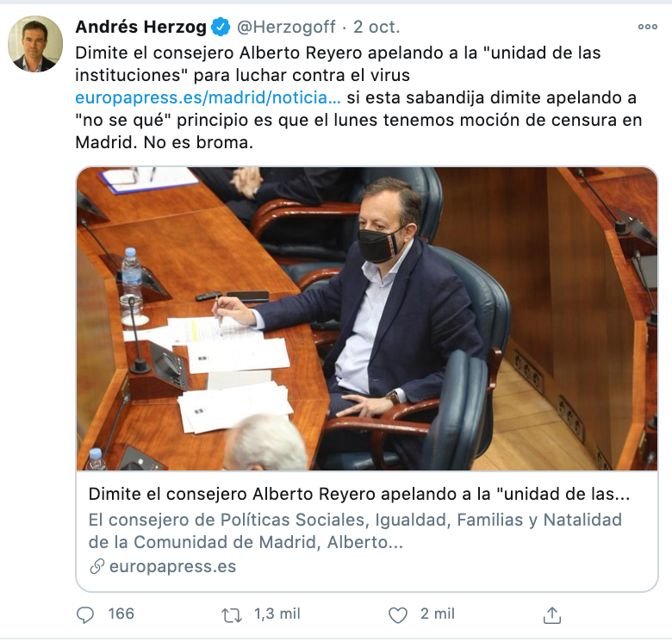Retweet this post using the arrows icon
672x642 pixels.
click(x=232, y=615)
